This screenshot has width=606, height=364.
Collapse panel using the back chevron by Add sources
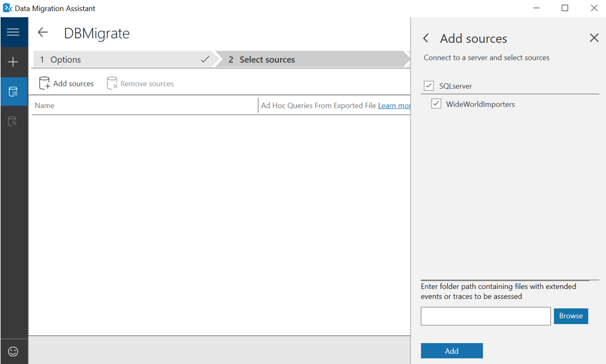(426, 38)
